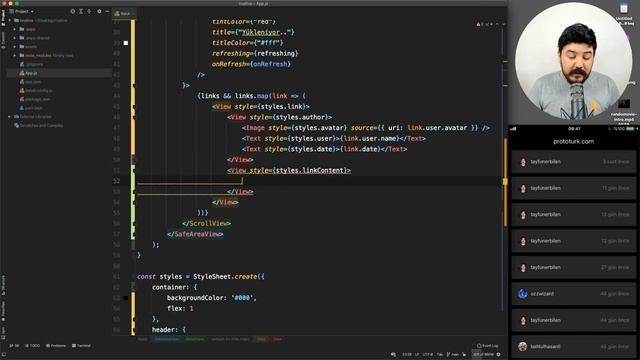
Task: Open the Git tool window tab
Action: pyautogui.click(x=14, y=346)
